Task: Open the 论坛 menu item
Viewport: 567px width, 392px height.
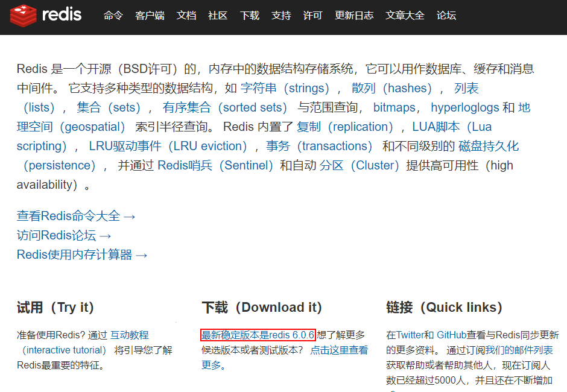Action: 446,16
